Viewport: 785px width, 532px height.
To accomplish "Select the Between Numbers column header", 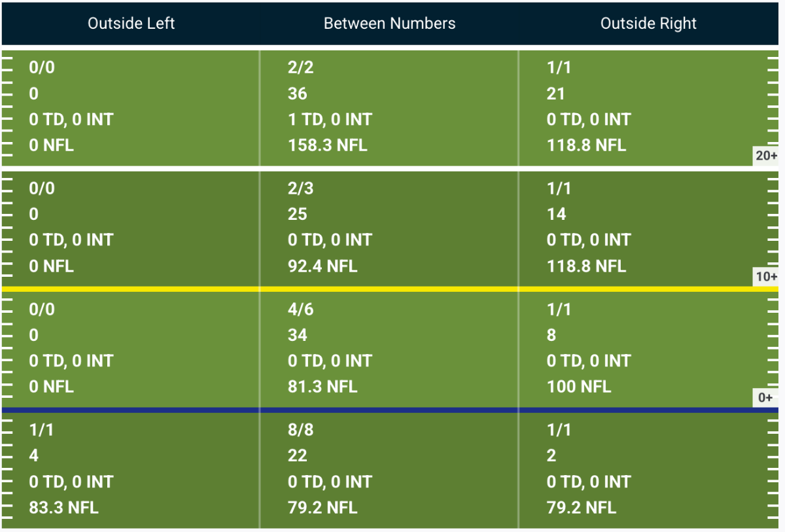I will [x=389, y=24].
